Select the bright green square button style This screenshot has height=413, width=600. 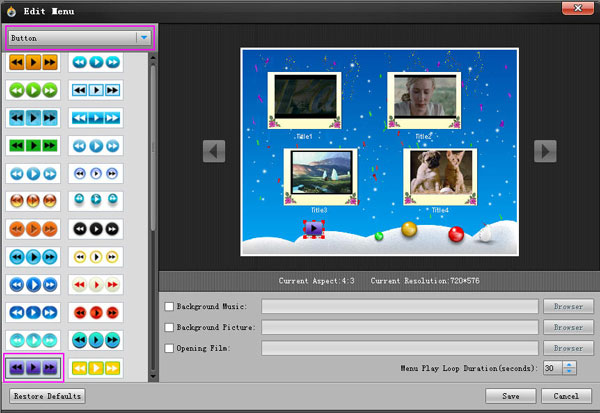pos(34,145)
